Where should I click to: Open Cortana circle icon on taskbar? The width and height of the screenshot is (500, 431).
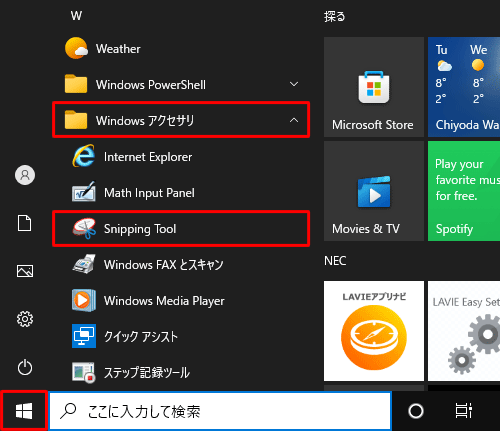coord(416,411)
